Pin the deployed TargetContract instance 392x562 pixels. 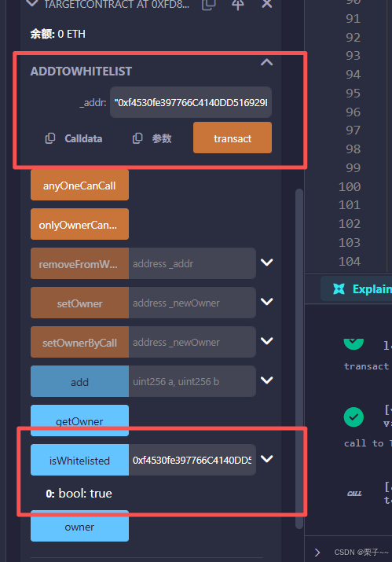click(237, 4)
